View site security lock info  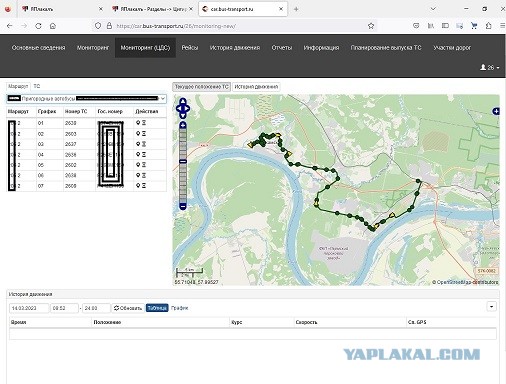click(109, 26)
